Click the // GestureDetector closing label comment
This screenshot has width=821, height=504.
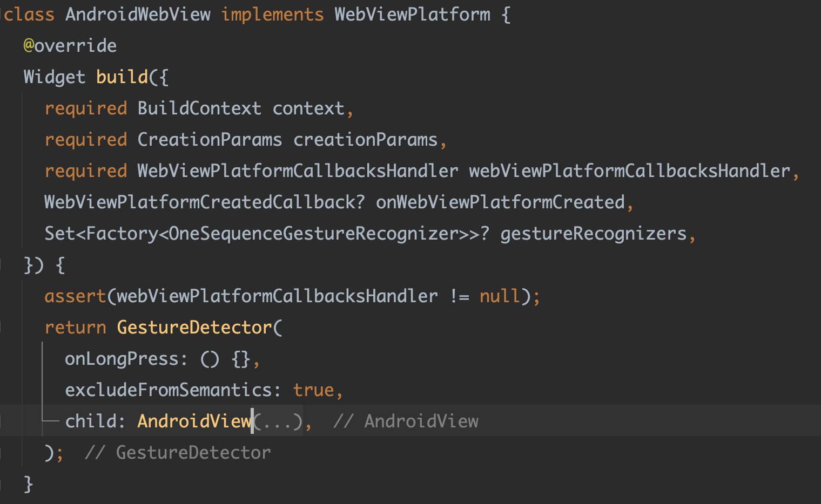pyautogui.click(x=178, y=453)
